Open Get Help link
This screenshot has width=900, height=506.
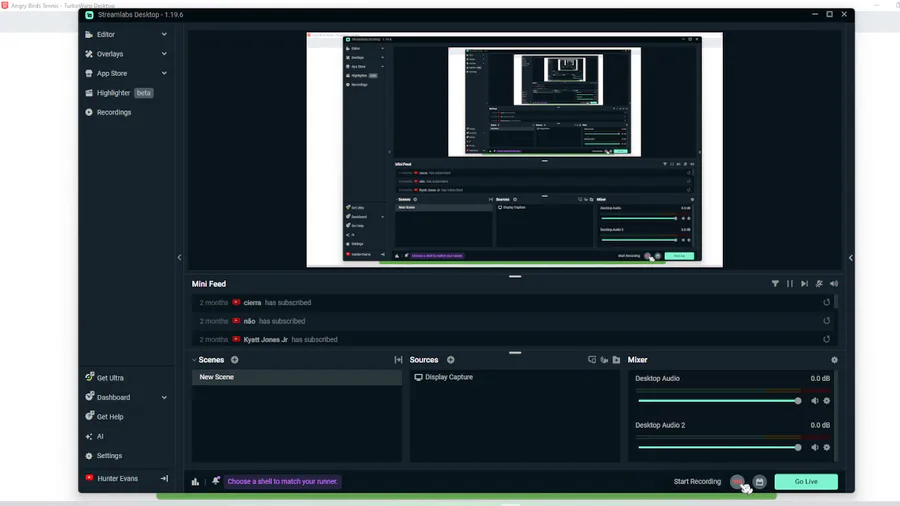110,417
